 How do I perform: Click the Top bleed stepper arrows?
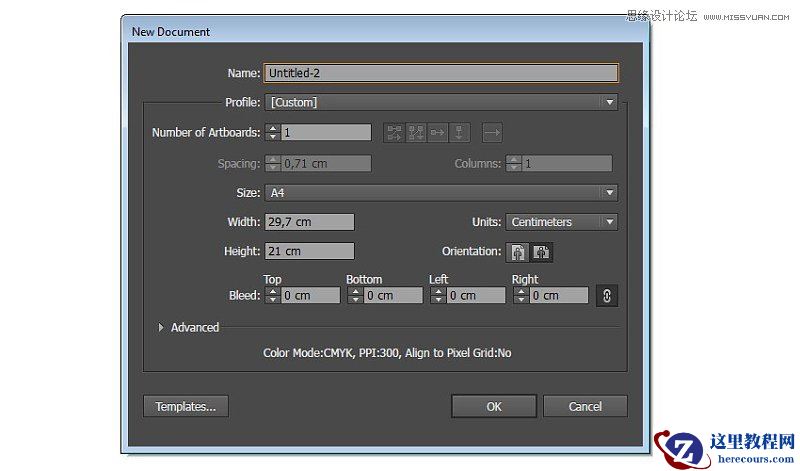pos(272,295)
